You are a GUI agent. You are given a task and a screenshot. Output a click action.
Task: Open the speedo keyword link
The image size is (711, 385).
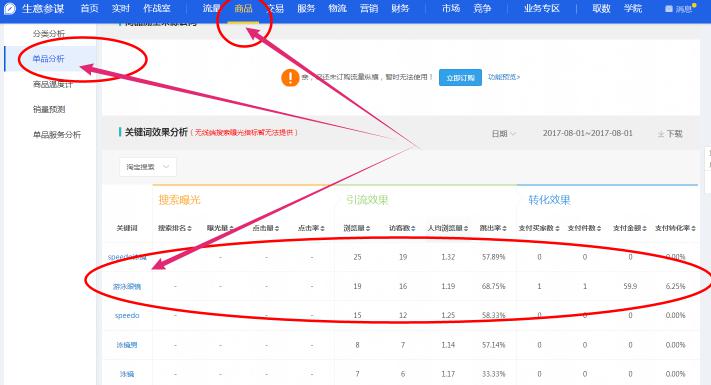click(127, 316)
